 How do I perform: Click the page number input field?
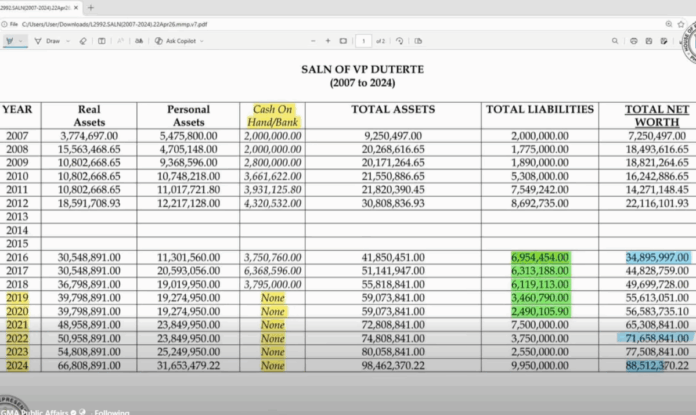point(364,41)
